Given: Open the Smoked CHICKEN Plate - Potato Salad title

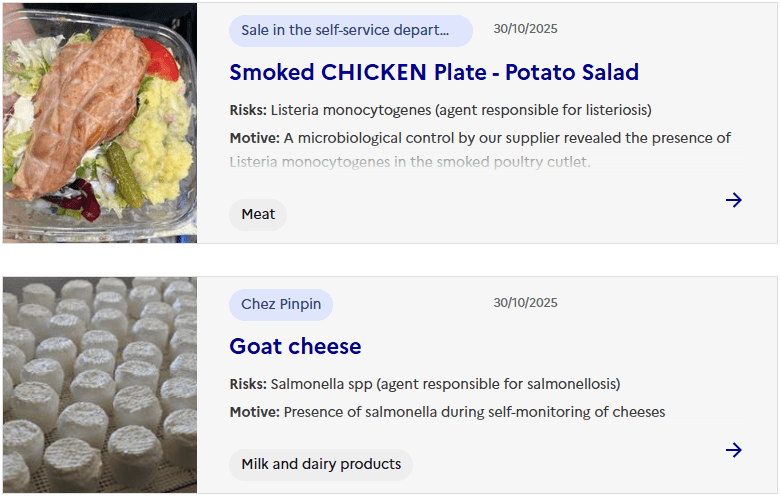Looking at the screenshot, I should tap(433, 73).
